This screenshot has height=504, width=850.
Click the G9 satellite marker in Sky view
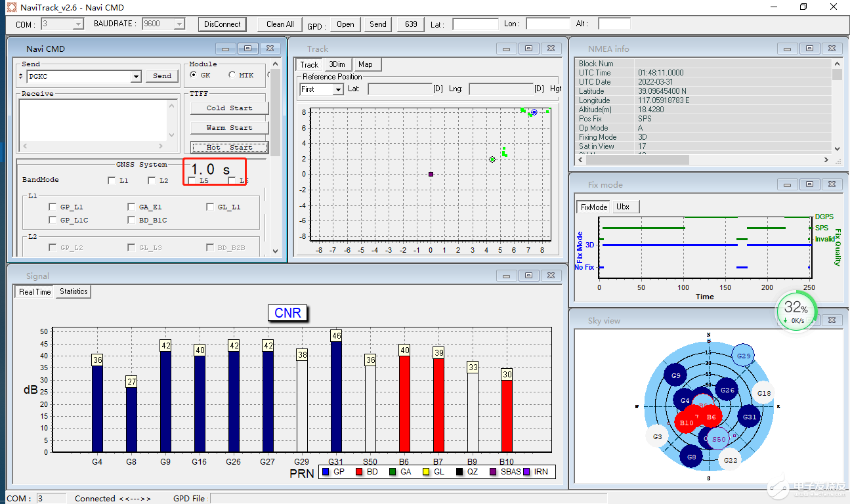[x=675, y=375]
